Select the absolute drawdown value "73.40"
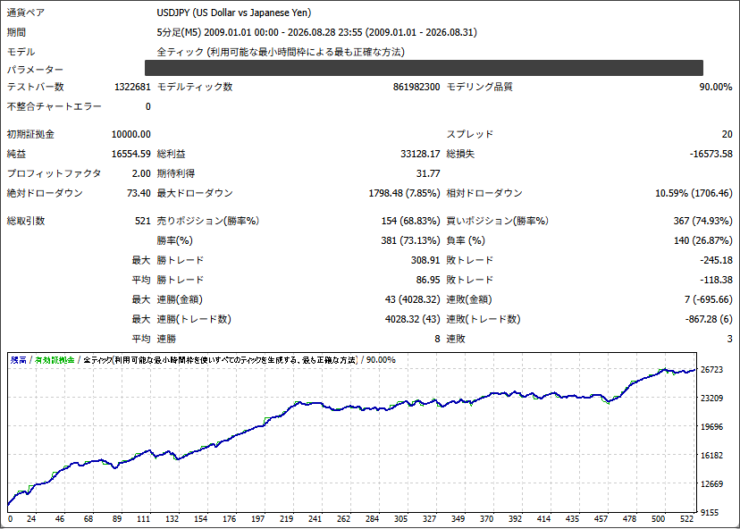The width and height of the screenshot is (740, 529). pos(139,193)
